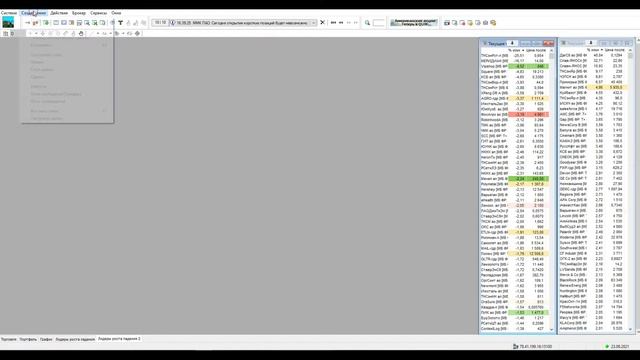640x360 pixels.
Task: Switch to the Торговля tab
Action: pyautogui.click(x=9, y=339)
